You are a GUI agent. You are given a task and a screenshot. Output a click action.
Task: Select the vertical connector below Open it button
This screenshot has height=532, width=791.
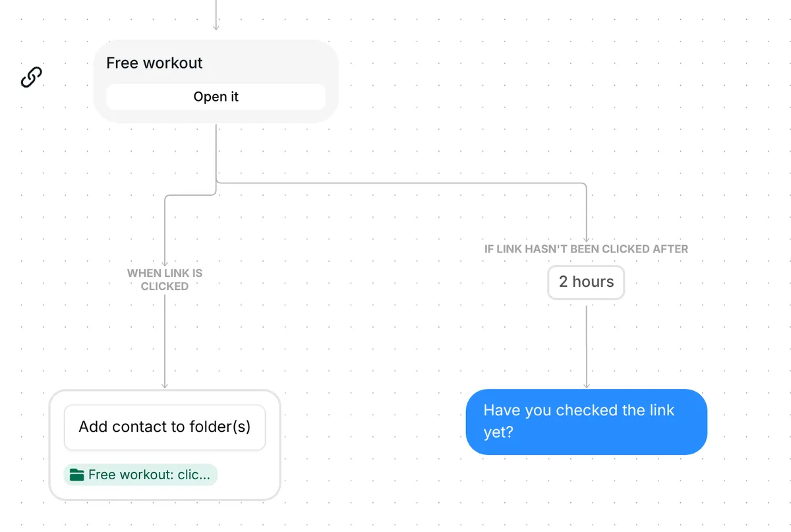pyautogui.click(x=216, y=152)
